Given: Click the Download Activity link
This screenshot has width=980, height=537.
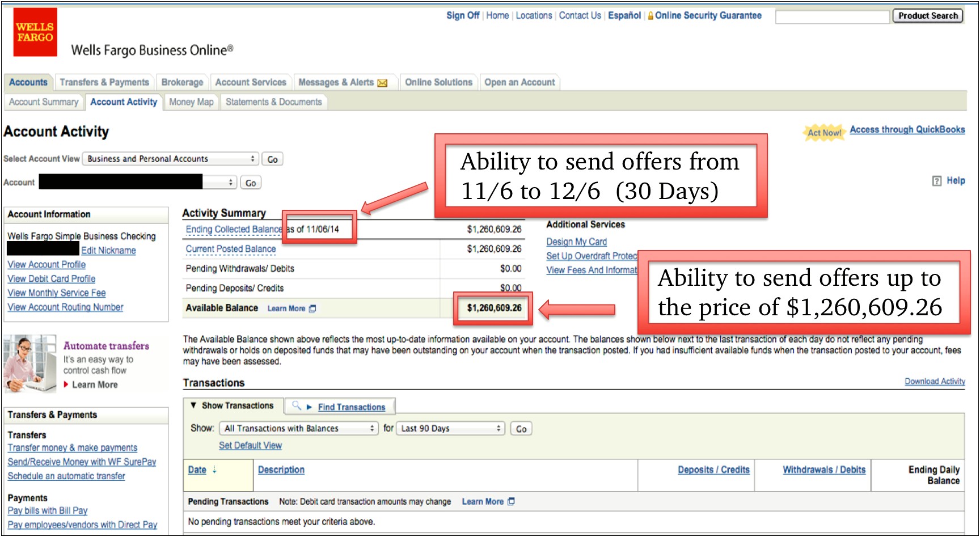Looking at the screenshot, I should (x=935, y=381).
